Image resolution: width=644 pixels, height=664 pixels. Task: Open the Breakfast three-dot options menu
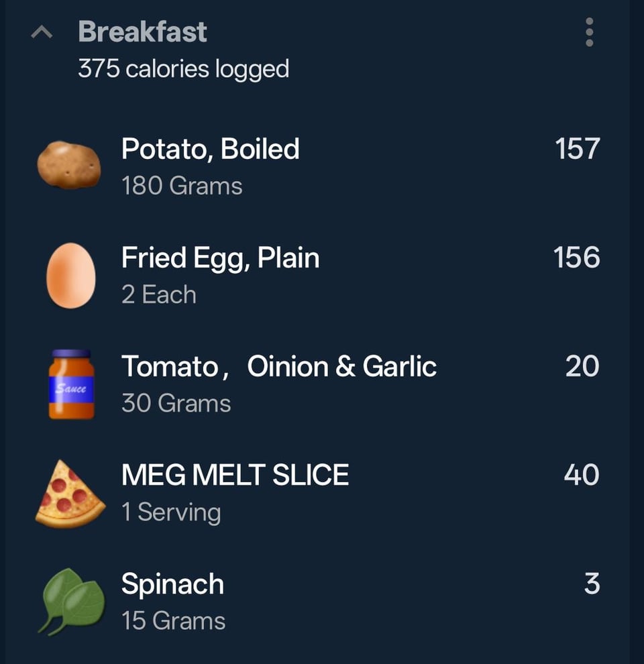tap(589, 32)
